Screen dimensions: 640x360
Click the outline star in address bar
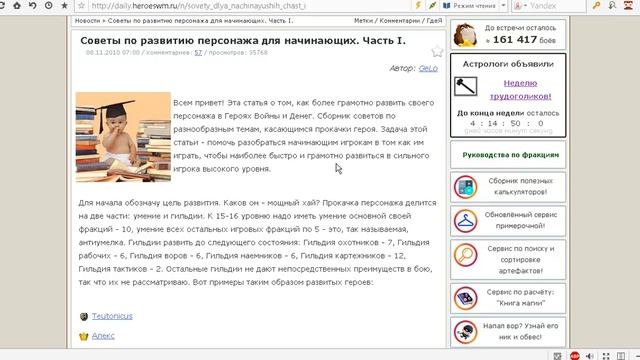coord(81,6)
